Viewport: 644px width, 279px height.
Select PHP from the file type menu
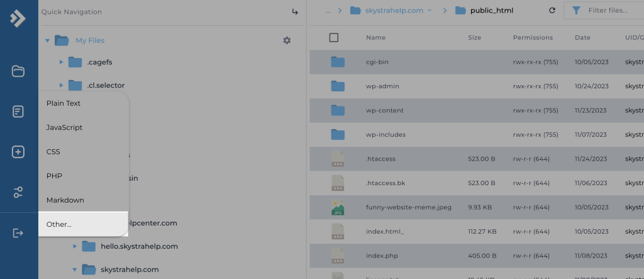(x=54, y=176)
